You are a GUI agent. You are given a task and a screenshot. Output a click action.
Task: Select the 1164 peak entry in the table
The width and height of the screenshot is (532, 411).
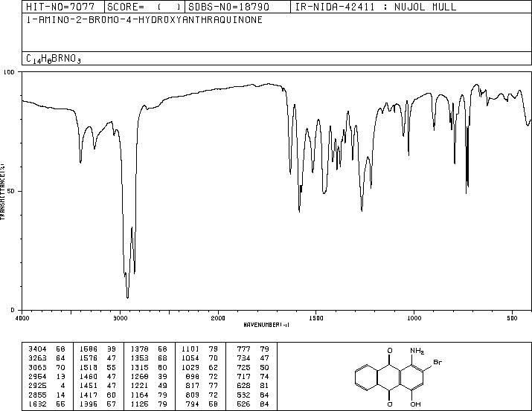pyautogui.click(x=149, y=395)
